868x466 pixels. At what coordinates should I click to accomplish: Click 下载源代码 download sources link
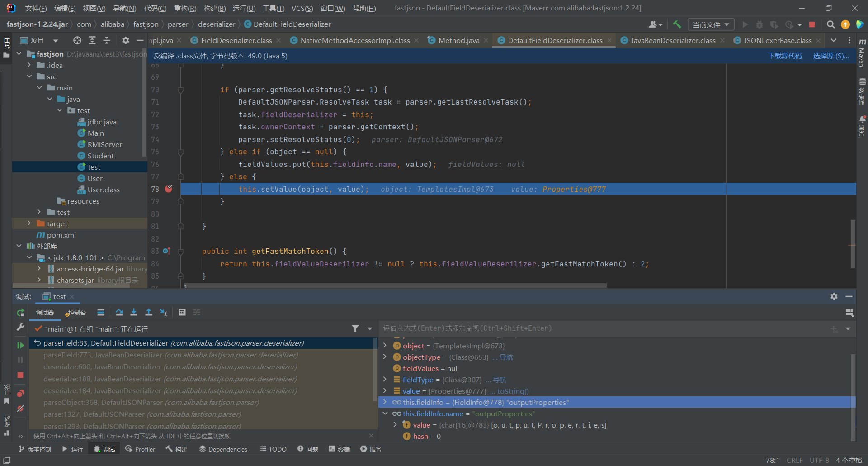click(x=785, y=56)
